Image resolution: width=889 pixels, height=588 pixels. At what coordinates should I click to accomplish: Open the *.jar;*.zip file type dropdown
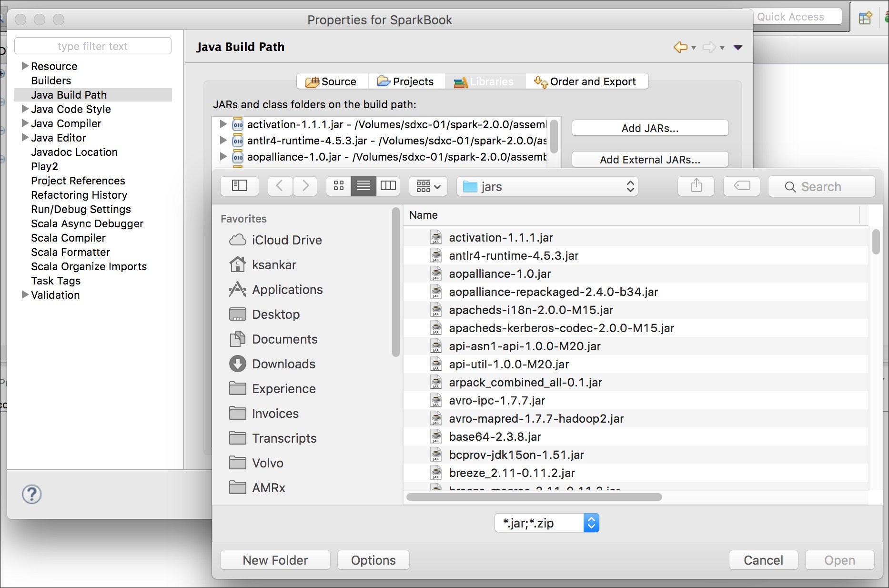(x=547, y=523)
